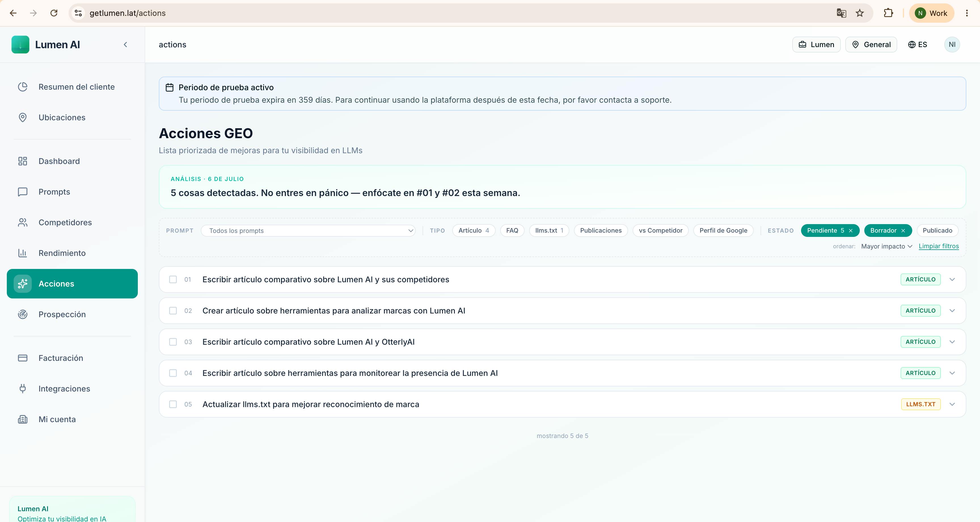The width and height of the screenshot is (980, 522).
Task: Check the box for action 05 llms.txt update
Action: [173, 404]
